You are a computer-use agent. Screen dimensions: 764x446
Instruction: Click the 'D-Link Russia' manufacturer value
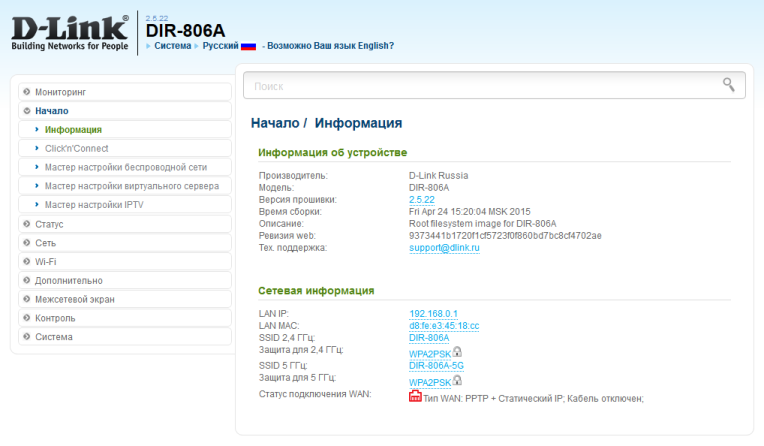438,175
